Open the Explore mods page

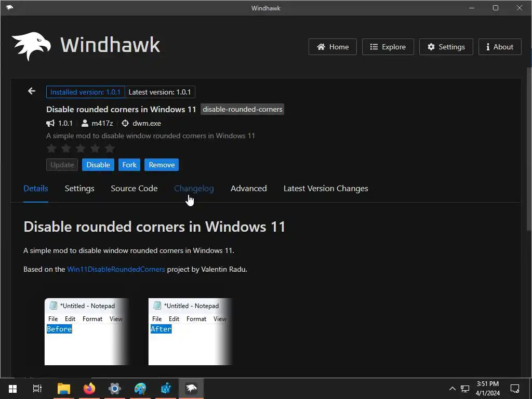[x=388, y=47]
